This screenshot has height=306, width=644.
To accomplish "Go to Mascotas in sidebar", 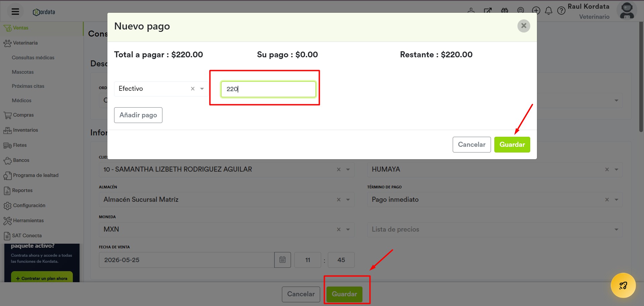I will [x=22, y=72].
